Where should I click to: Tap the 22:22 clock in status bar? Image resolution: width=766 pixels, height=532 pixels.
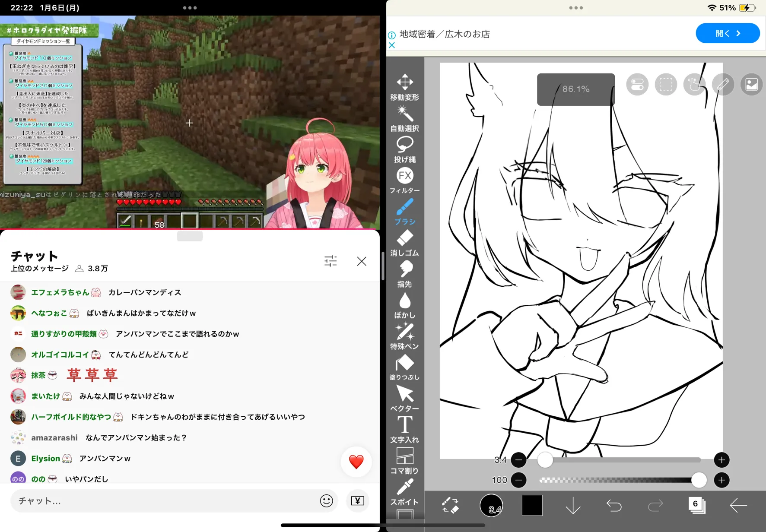[22, 8]
